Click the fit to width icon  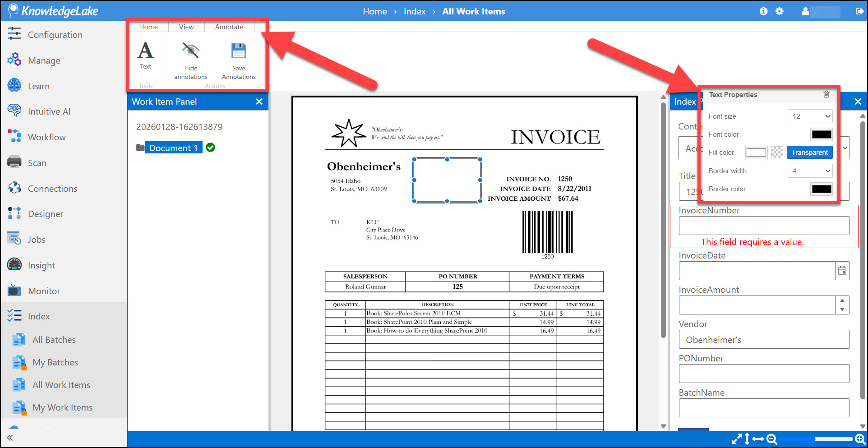click(758, 439)
